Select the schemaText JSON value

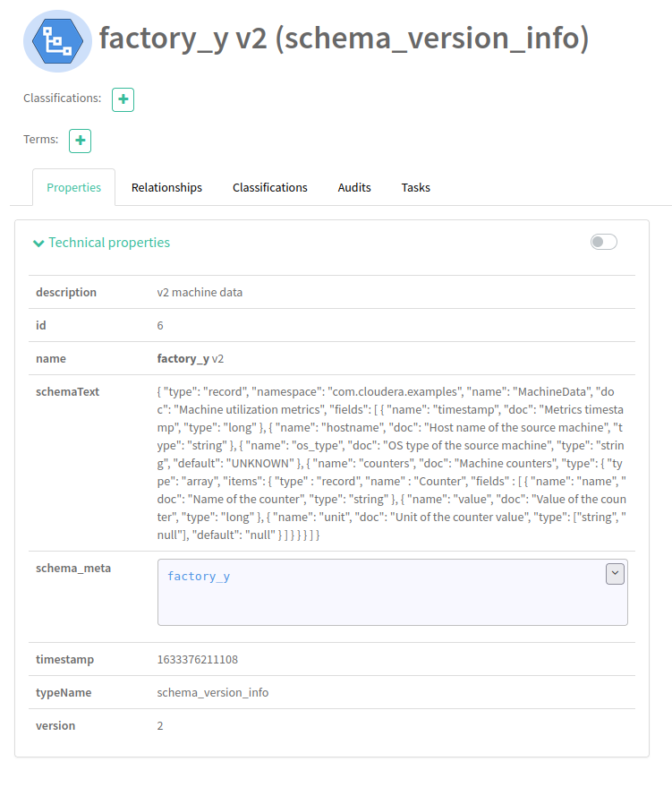(x=389, y=463)
